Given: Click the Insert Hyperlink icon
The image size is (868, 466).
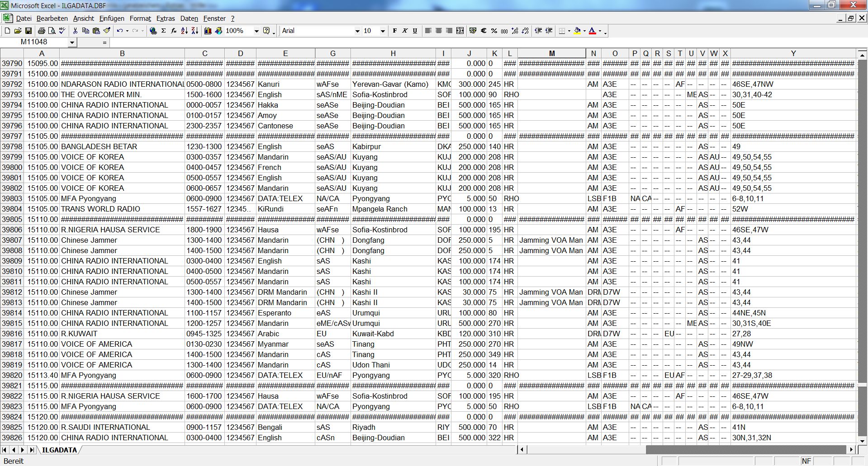Looking at the screenshot, I should click(153, 31).
